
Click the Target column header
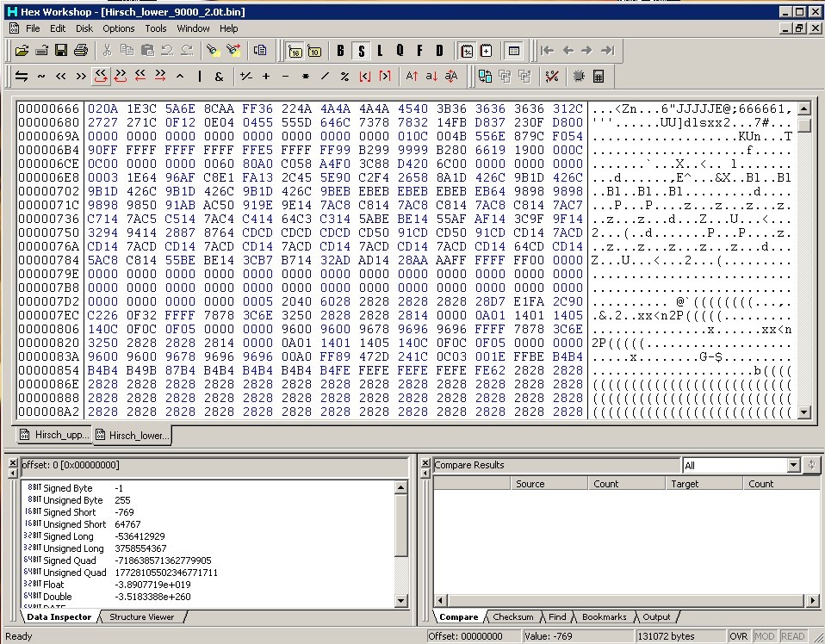pos(704,484)
